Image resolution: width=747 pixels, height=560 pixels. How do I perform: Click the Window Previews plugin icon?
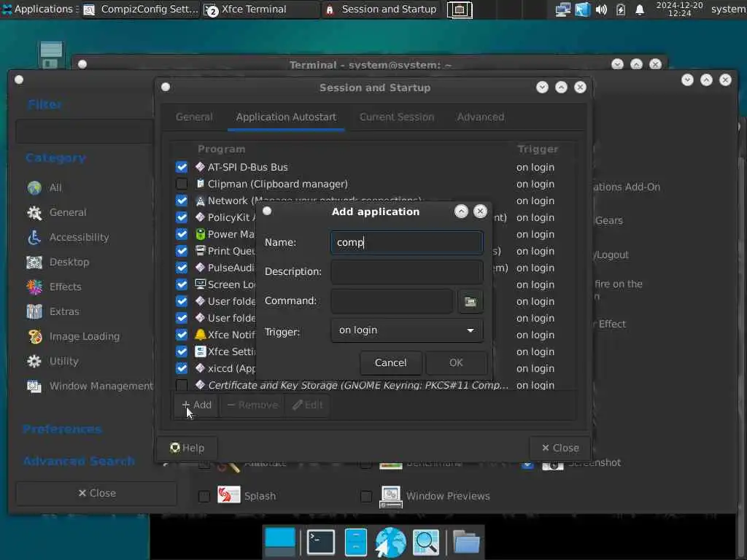pos(391,496)
